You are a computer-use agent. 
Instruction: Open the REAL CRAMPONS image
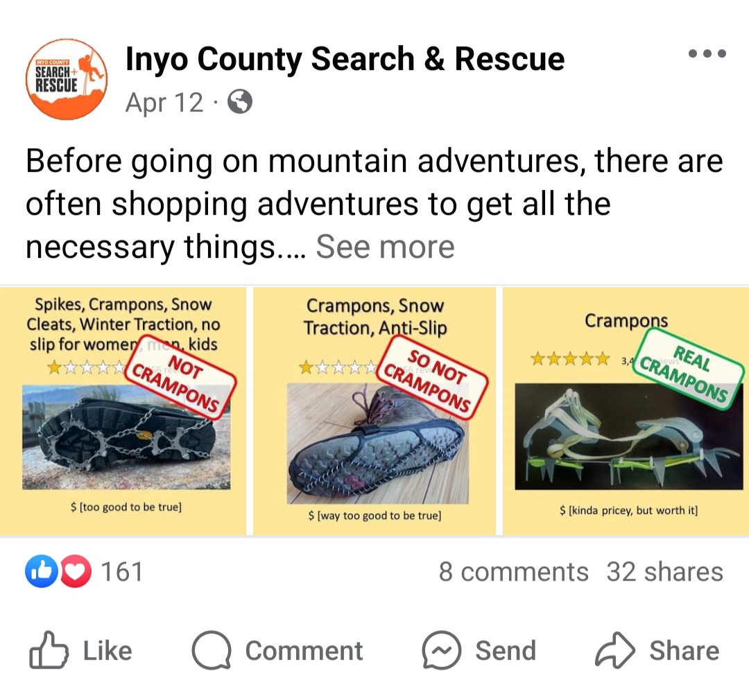click(626, 411)
